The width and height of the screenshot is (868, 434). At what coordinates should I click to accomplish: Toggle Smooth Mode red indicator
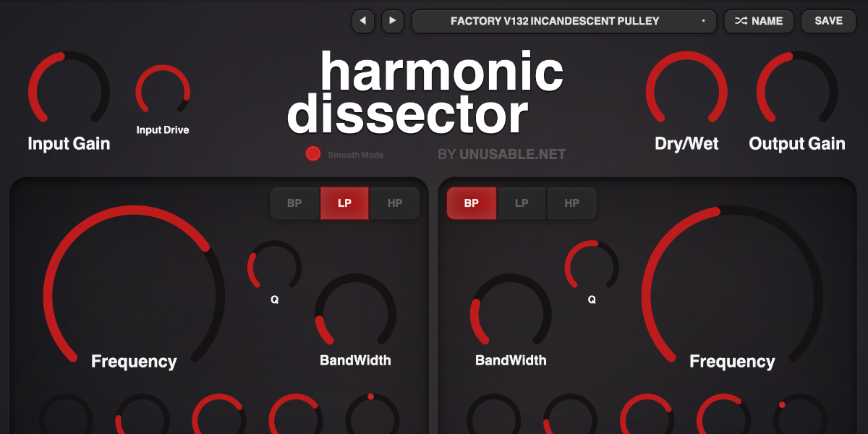pos(313,153)
